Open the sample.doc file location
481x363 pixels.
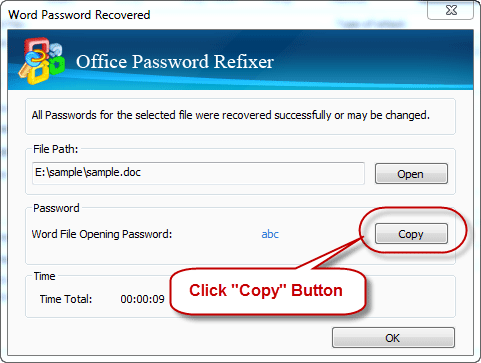(411, 174)
